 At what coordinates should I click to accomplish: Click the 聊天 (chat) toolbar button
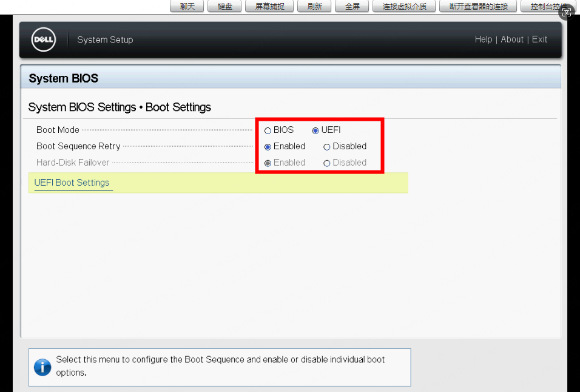point(187,6)
